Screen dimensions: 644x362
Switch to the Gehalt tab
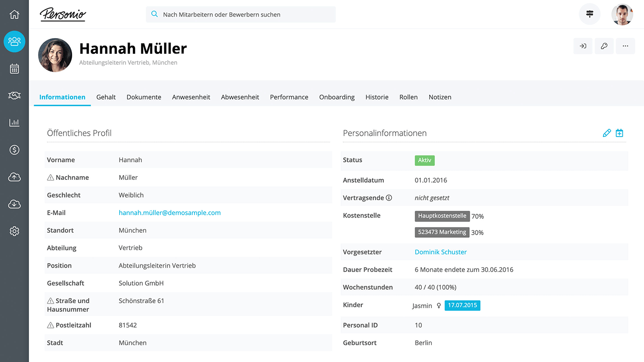(106, 97)
